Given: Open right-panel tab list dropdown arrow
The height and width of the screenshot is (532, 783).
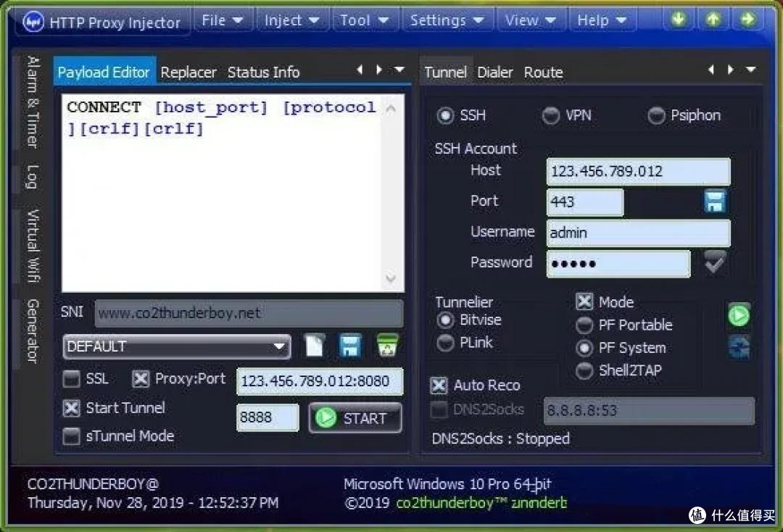Looking at the screenshot, I should click(x=750, y=70).
